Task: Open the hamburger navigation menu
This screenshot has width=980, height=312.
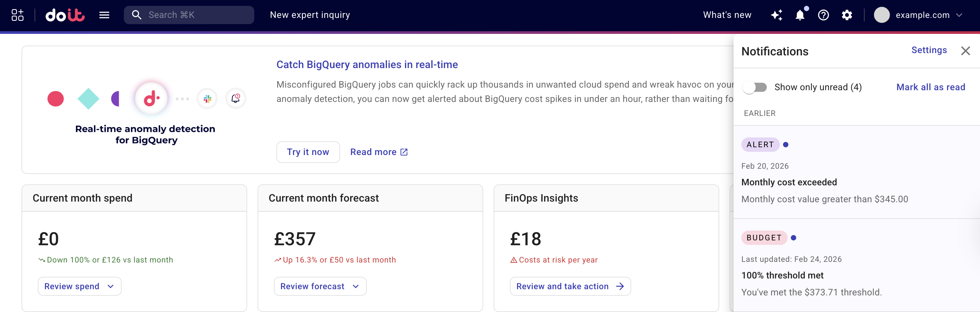Action: 104,15
